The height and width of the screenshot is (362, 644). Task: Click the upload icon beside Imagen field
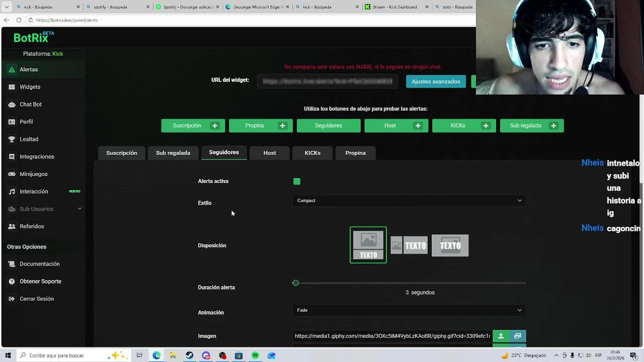501,336
